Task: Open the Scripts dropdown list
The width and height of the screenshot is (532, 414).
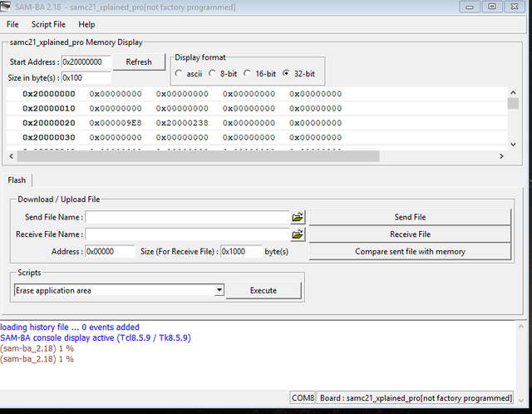Action: (219, 290)
